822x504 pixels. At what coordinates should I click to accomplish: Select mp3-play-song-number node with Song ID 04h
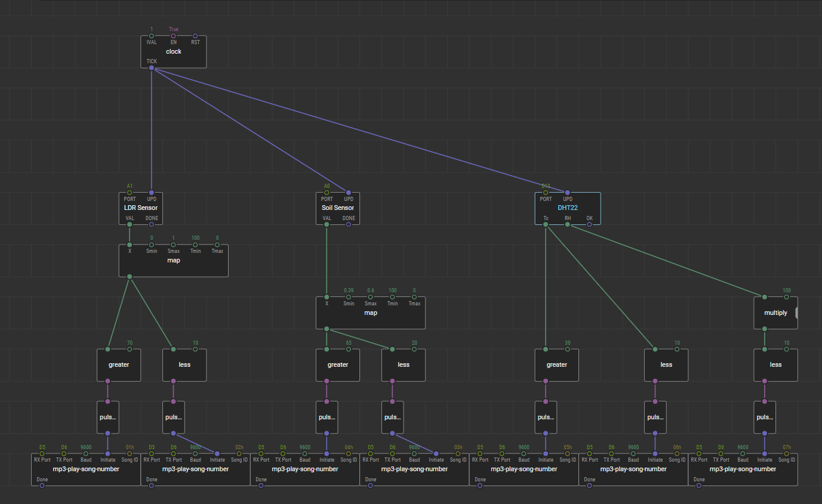tap(305, 469)
